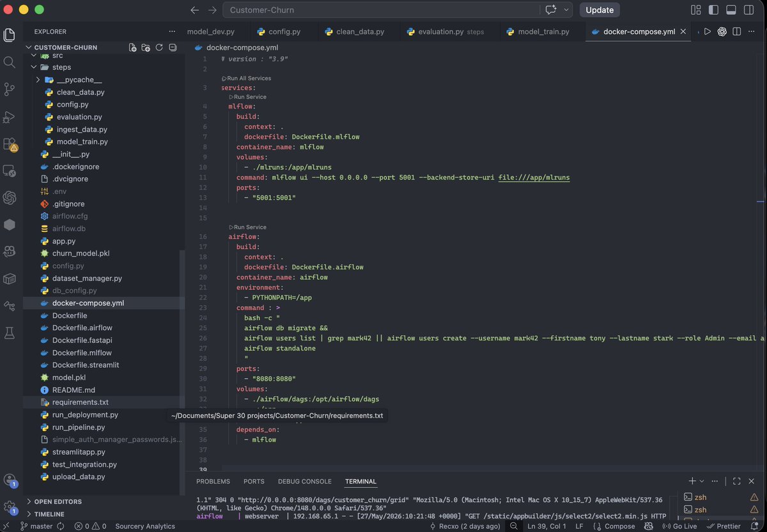Click the New Folder icon in Explorer
This screenshot has height=532, width=767.
coord(146,47)
